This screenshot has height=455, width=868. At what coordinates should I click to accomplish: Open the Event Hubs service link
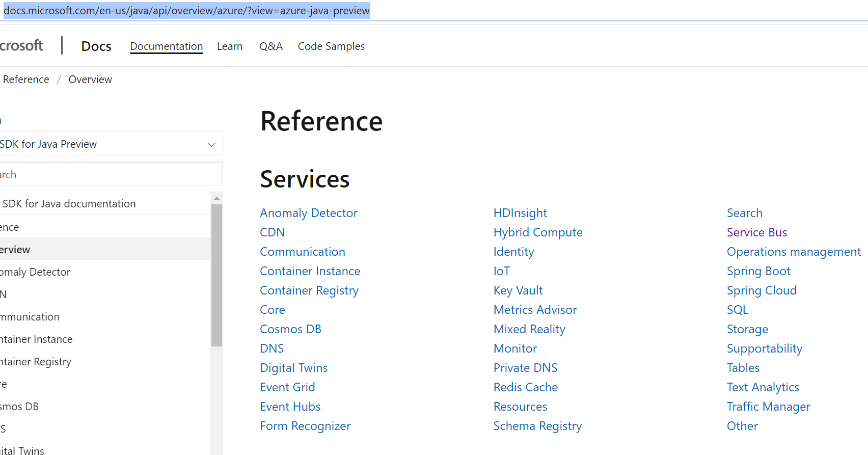[290, 407]
